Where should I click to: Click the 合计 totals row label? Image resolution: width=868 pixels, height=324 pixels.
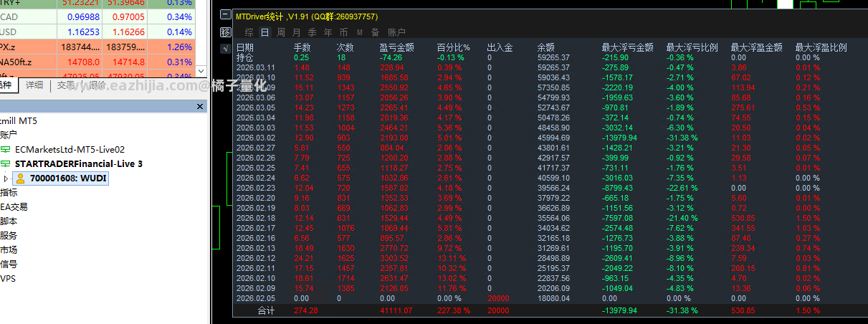pos(267,310)
